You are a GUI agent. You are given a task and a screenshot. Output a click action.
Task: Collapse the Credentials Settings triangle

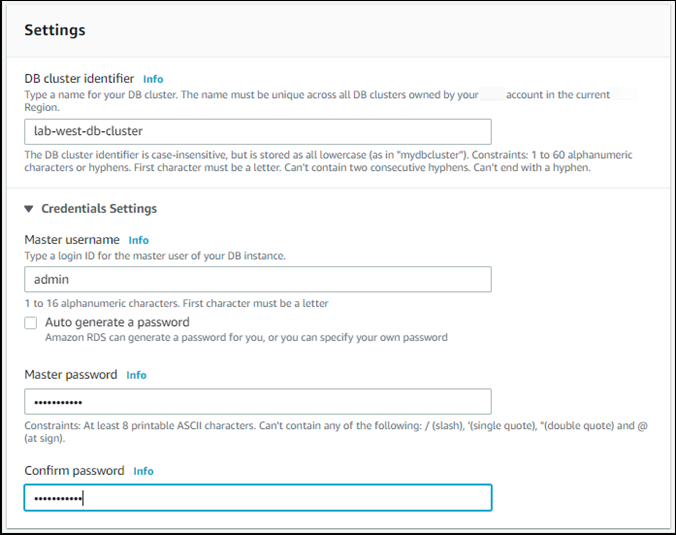click(x=30, y=209)
